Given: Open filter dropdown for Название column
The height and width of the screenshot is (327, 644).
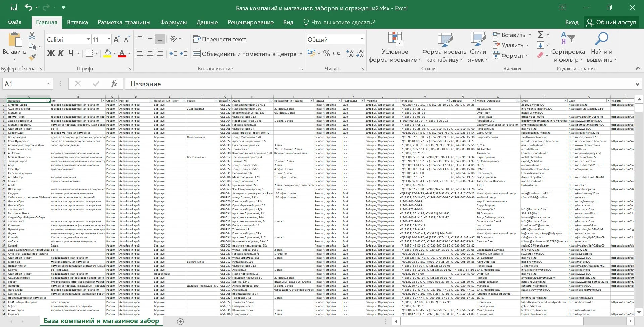Looking at the screenshot, I should tap(48, 101).
